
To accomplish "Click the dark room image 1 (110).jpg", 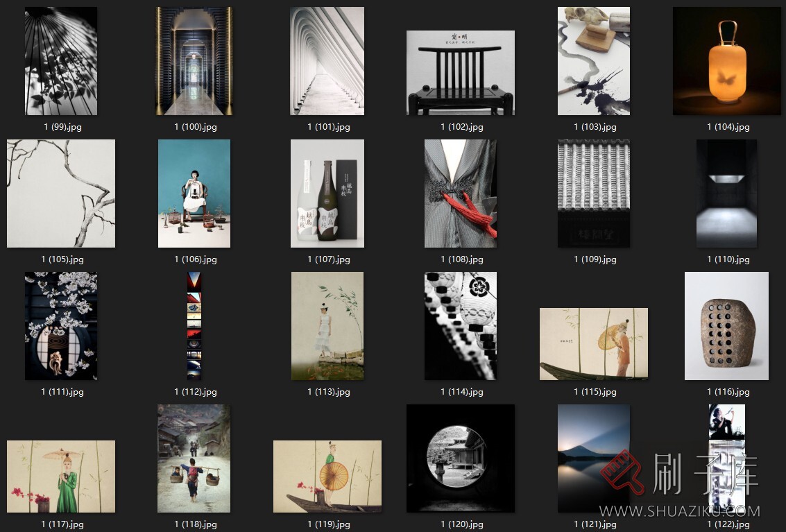I will tap(726, 194).
